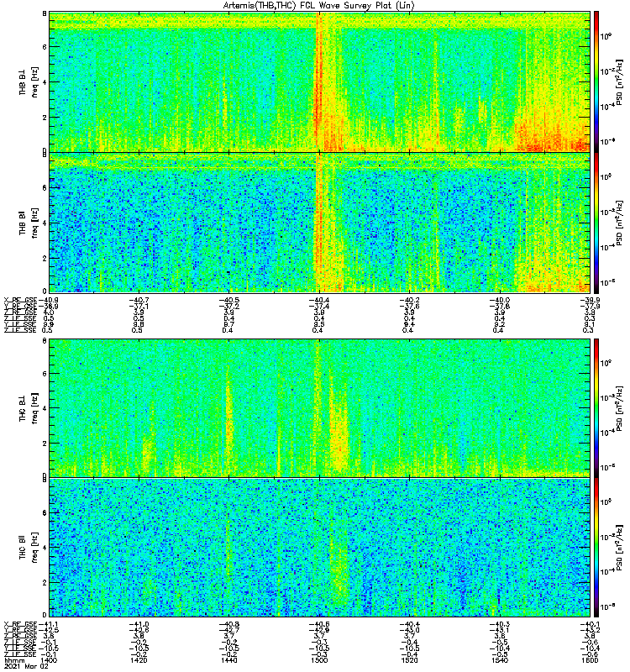Click the THC X position value '-40.1'
Image resolution: width=630 pixels, height=672 pixels.
click(x=590, y=624)
